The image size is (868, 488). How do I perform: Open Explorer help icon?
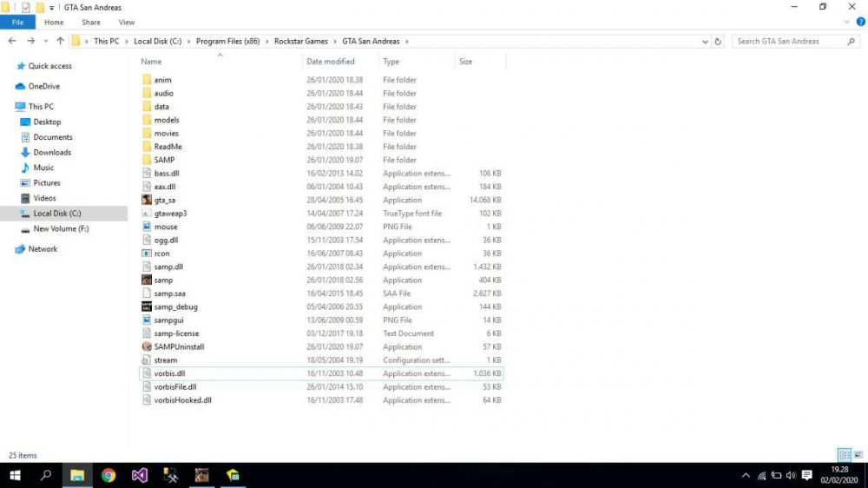861,23
